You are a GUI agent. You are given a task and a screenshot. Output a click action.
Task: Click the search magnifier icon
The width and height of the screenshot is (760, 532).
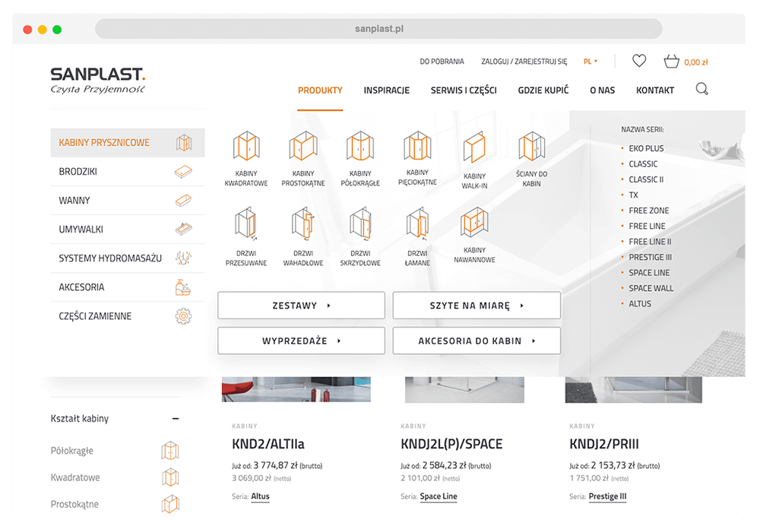coord(701,89)
